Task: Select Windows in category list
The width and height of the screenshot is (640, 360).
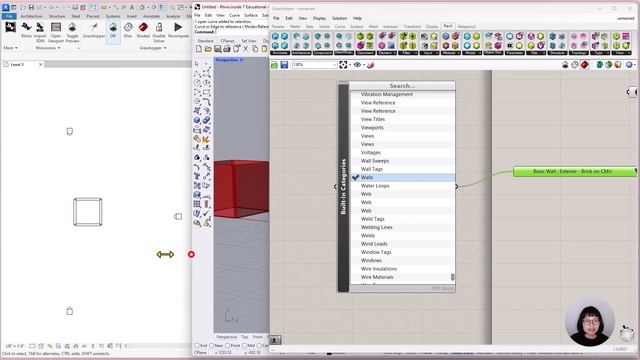Action: coord(402,260)
